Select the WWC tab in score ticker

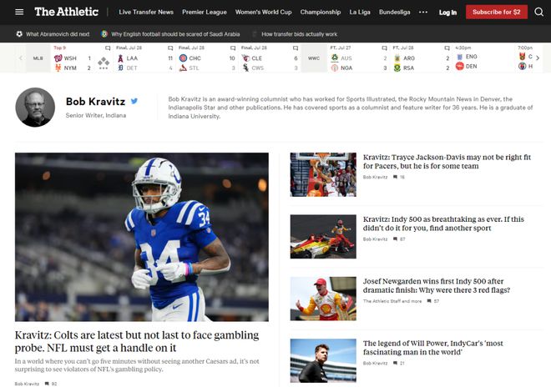[314, 58]
